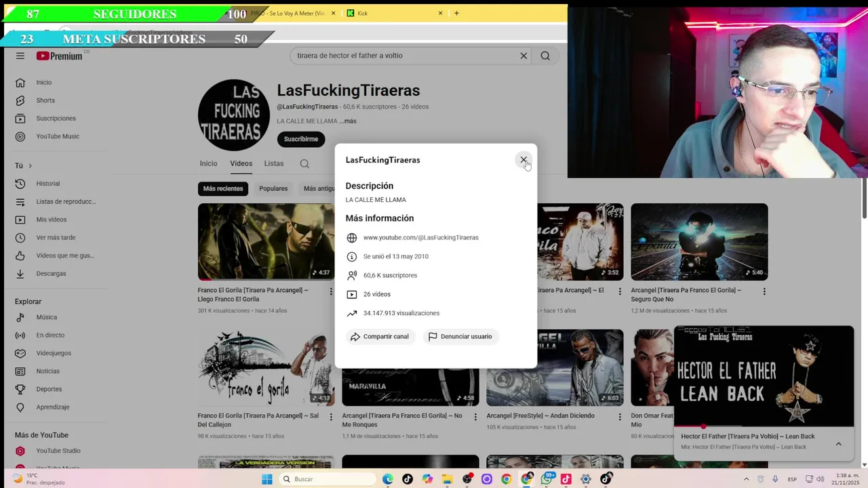Viewport: 868px width, 488px height.
Task: Select the Populares filter chip
Action: click(273, 188)
